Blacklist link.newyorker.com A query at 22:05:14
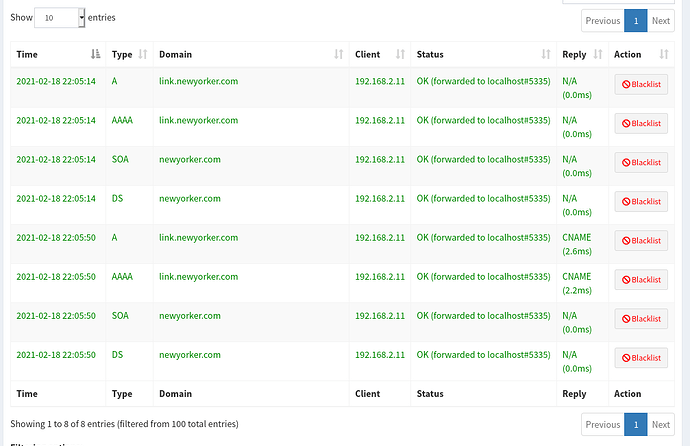The height and width of the screenshot is (446, 690). 641,84
